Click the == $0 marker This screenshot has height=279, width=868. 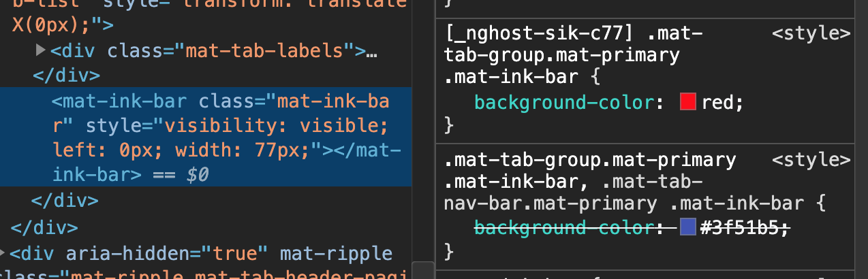[x=181, y=175]
